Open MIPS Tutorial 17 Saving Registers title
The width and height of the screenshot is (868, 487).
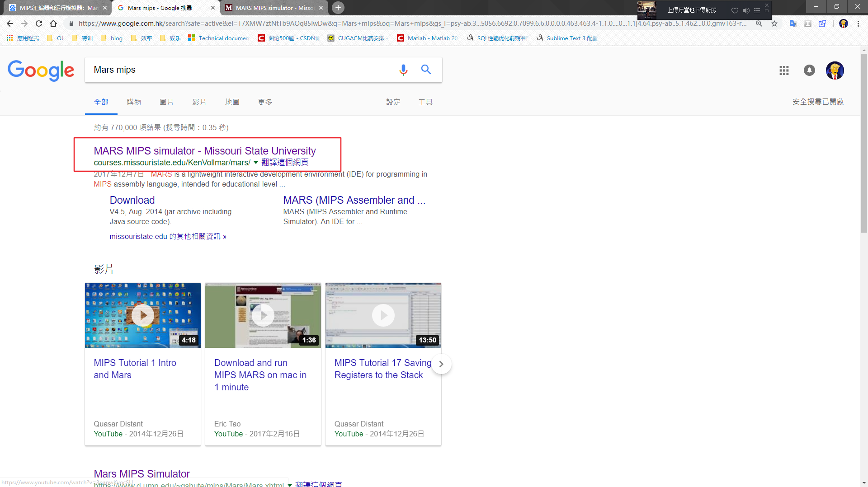tap(382, 369)
